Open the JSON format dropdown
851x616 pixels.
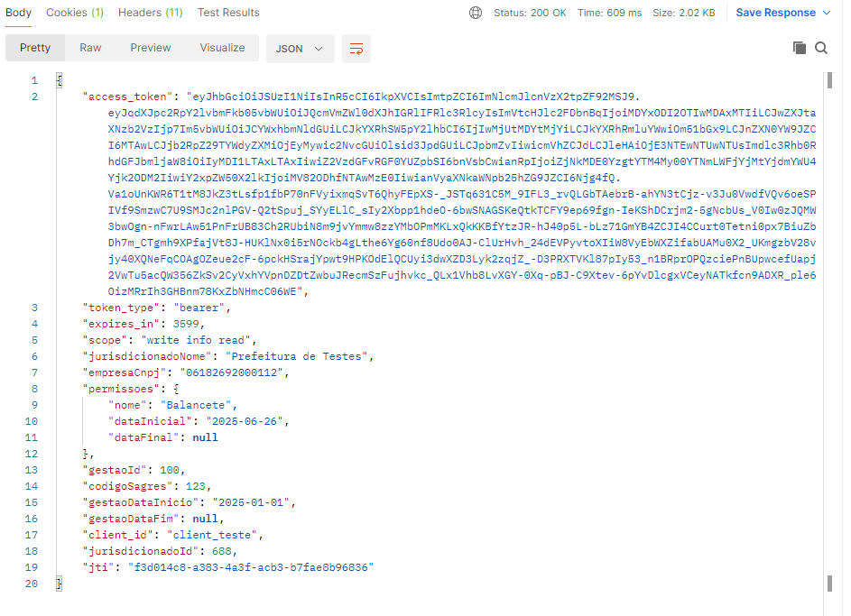coord(301,49)
